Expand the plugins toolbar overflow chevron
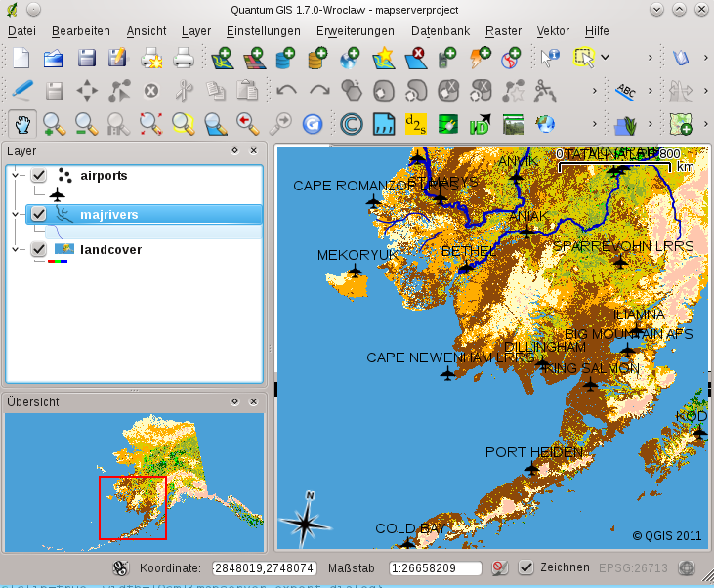714x588 pixels. pyautogui.click(x=594, y=124)
